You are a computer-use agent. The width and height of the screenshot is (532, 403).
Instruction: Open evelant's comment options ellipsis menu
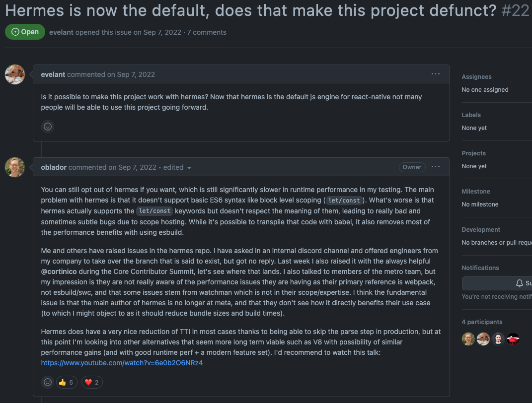(x=435, y=74)
